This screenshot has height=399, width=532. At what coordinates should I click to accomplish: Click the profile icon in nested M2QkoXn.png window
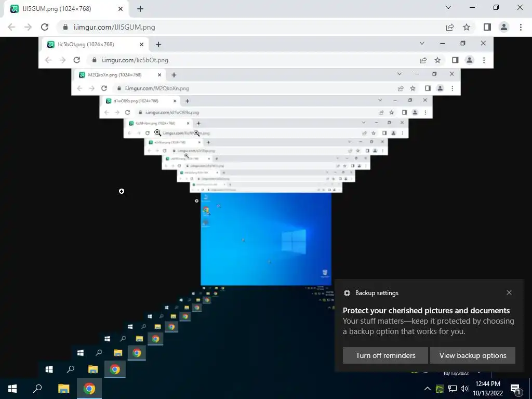coord(440,88)
